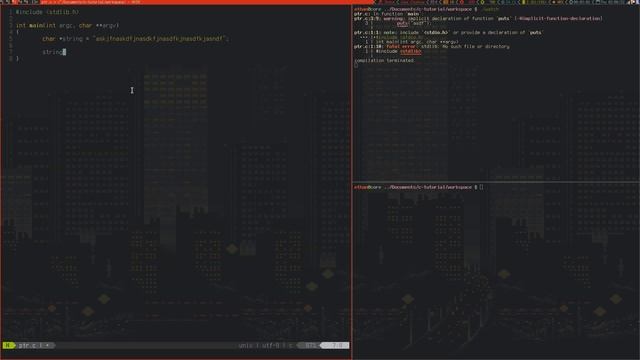Click the line and column position segment in the status line
The width and height of the screenshot is (640, 360).
336,345
